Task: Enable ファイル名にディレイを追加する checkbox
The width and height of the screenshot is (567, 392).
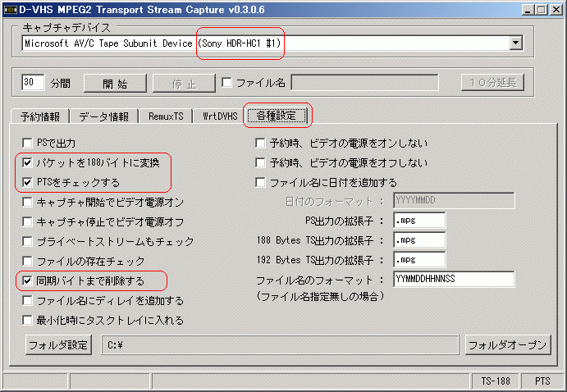Action: [27, 300]
